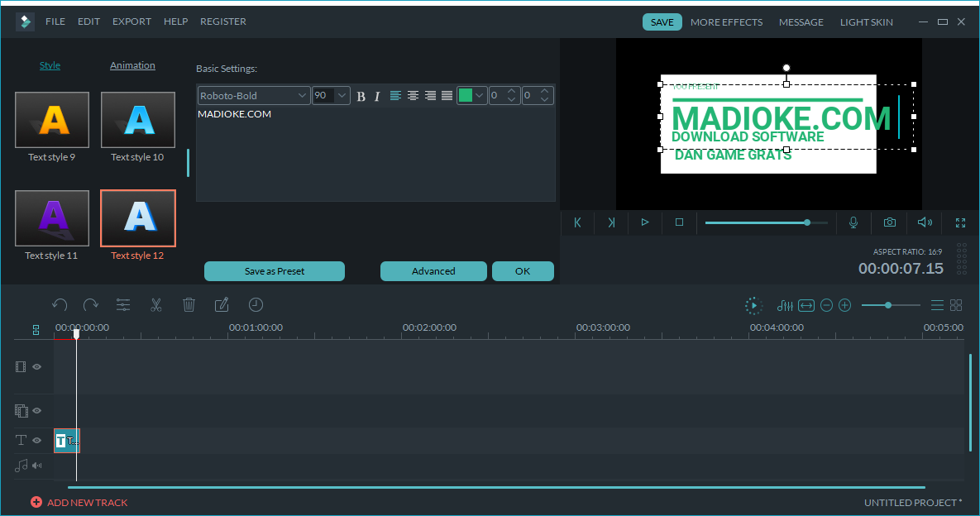
Task: Switch to the Style tab
Action: tap(50, 65)
